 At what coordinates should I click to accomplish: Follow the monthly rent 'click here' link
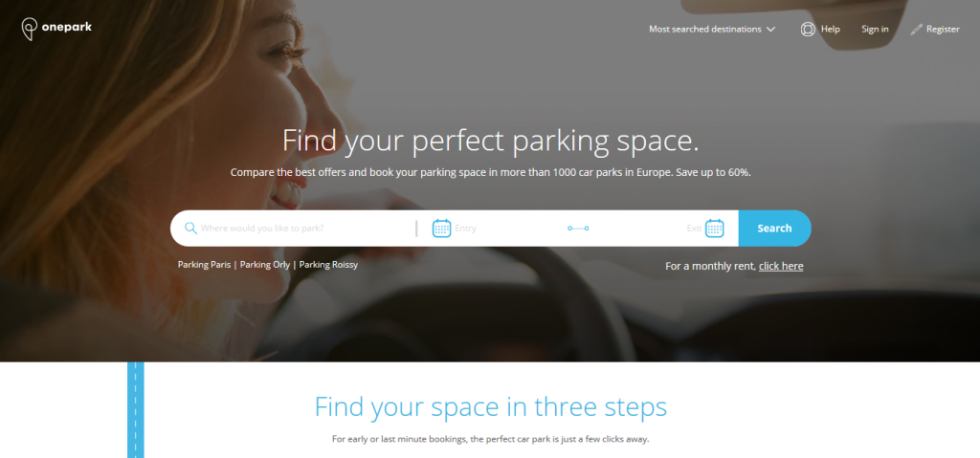click(781, 266)
